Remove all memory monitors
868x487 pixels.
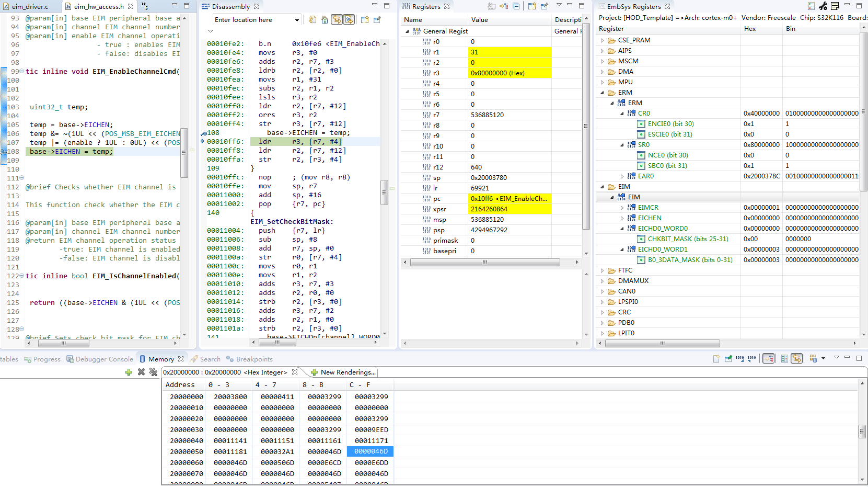pyautogui.click(x=153, y=372)
